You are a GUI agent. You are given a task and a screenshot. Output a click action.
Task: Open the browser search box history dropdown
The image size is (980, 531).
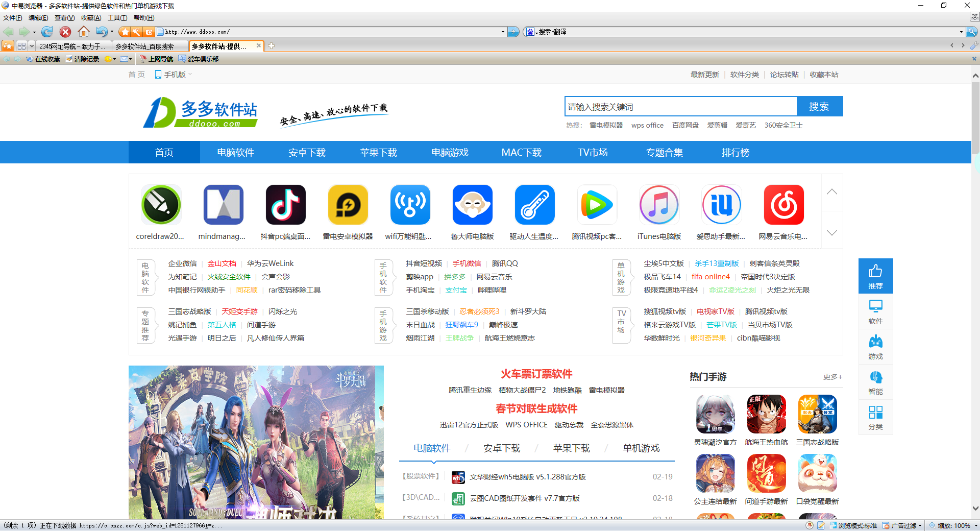pos(961,32)
